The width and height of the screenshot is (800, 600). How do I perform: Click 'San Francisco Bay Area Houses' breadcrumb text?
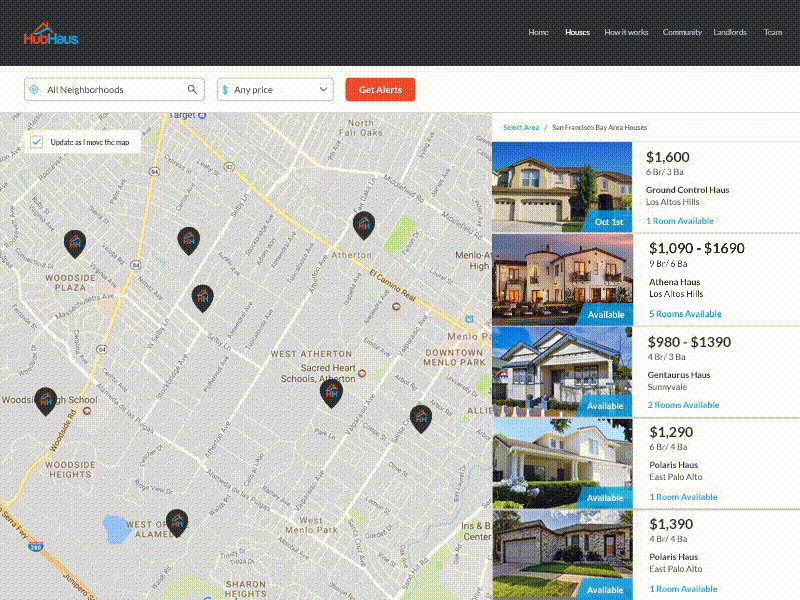(x=599, y=128)
